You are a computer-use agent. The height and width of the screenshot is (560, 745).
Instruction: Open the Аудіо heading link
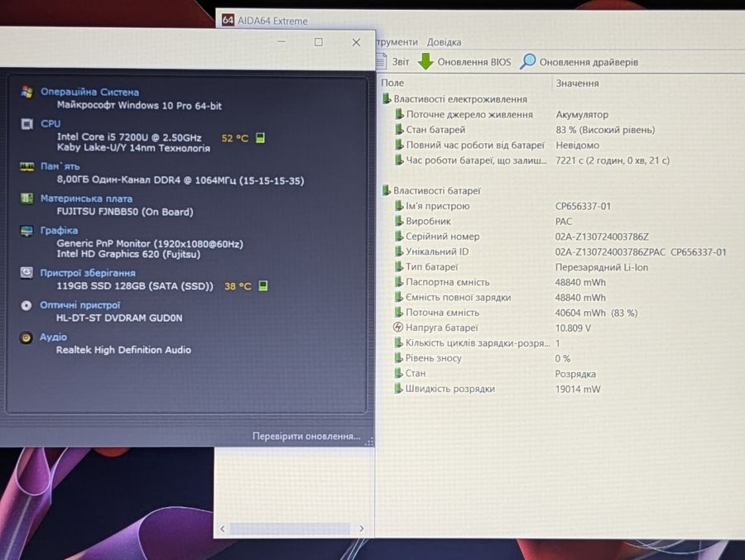coord(53,337)
